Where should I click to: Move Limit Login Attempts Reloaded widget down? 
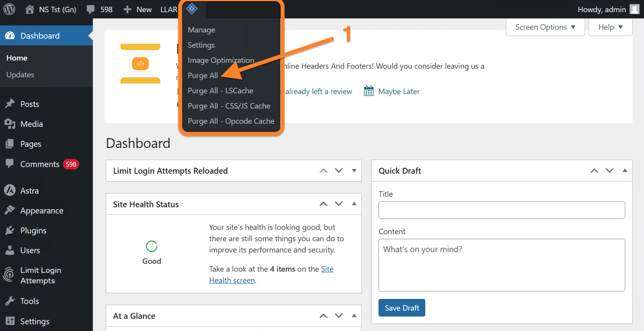339,171
